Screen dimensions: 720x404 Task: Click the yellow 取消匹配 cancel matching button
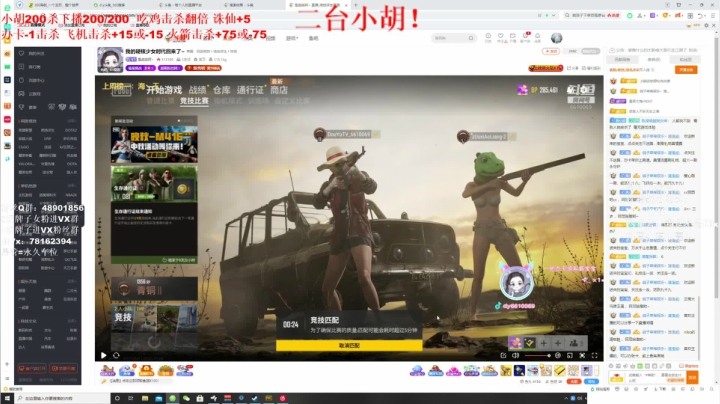(x=349, y=345)
